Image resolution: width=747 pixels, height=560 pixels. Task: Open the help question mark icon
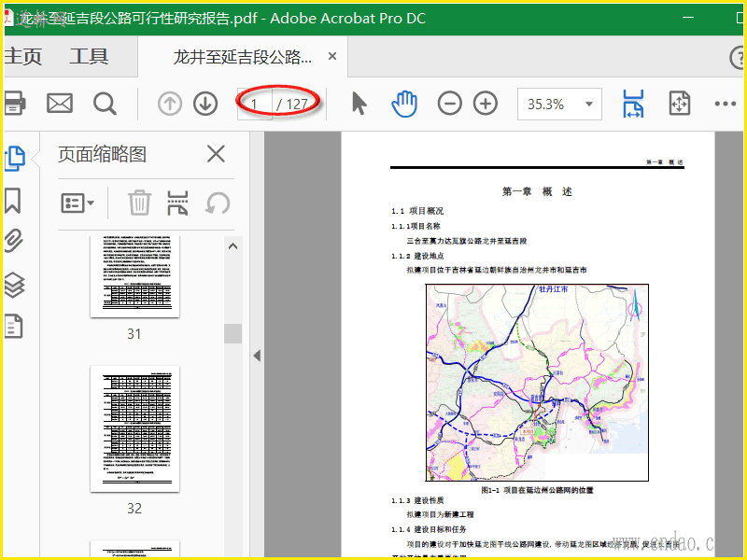click(x=737, y=58)
